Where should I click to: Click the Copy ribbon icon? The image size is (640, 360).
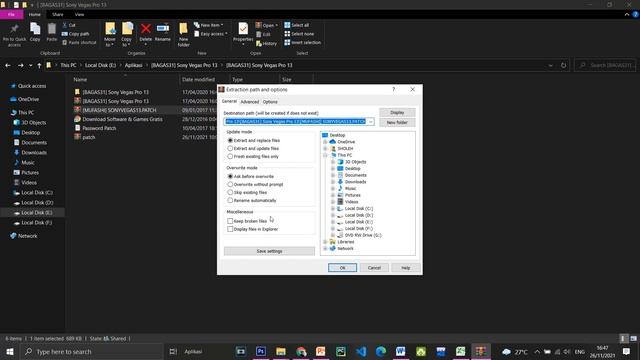coord(35,29)
